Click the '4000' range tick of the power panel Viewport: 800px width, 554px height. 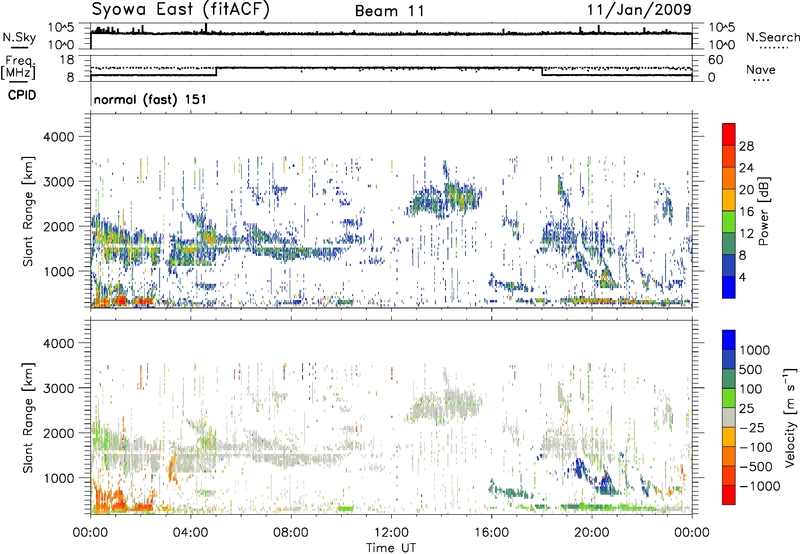click(x=59, y=137)
